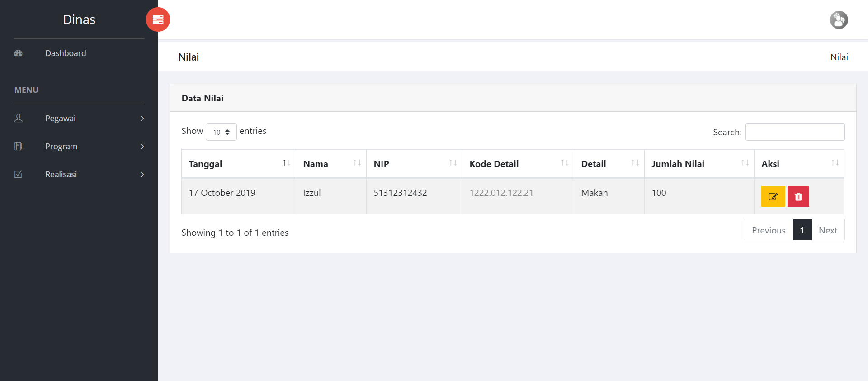Expand the Realisasi submenu chevron
868x381 pixels.
(142, 175)
